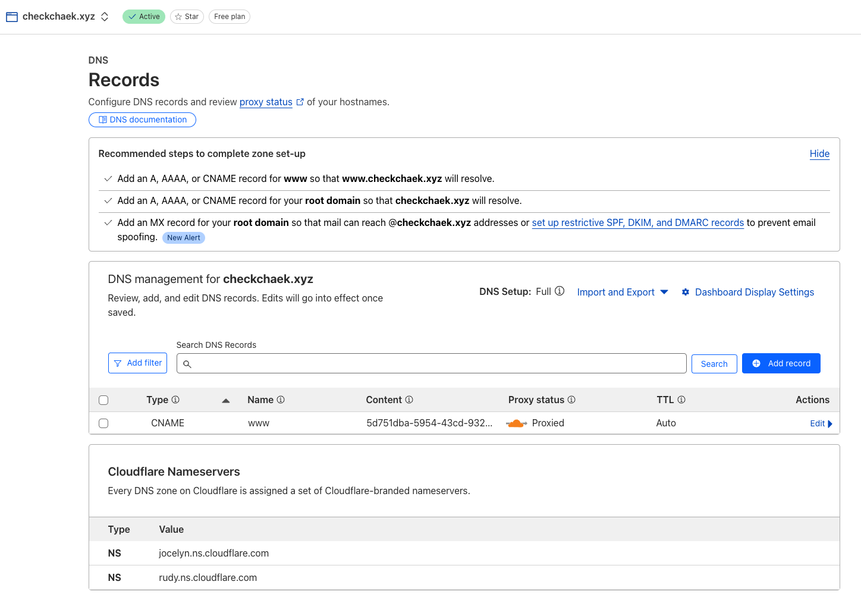Click the external link icon after proxy status
This screenshot has width=861, height=616.
300,102
